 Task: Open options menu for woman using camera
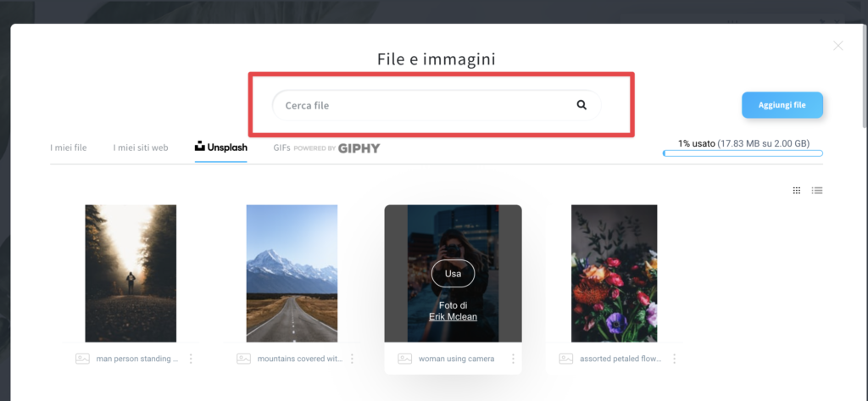click(x=513, y=359)
